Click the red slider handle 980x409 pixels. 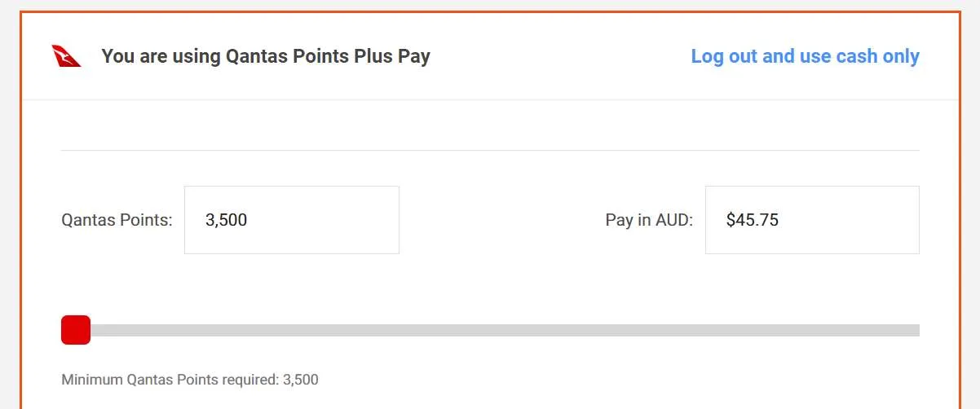[76, 330]
